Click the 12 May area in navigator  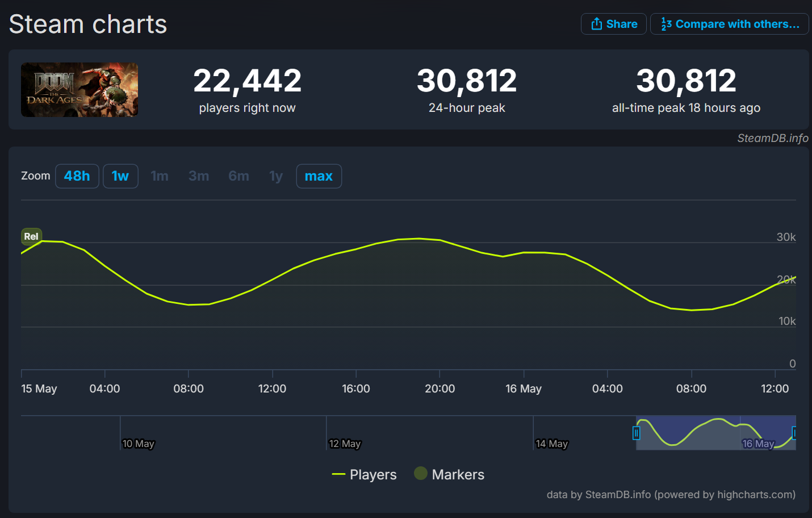pyautogui.click(x=345, y=444)
